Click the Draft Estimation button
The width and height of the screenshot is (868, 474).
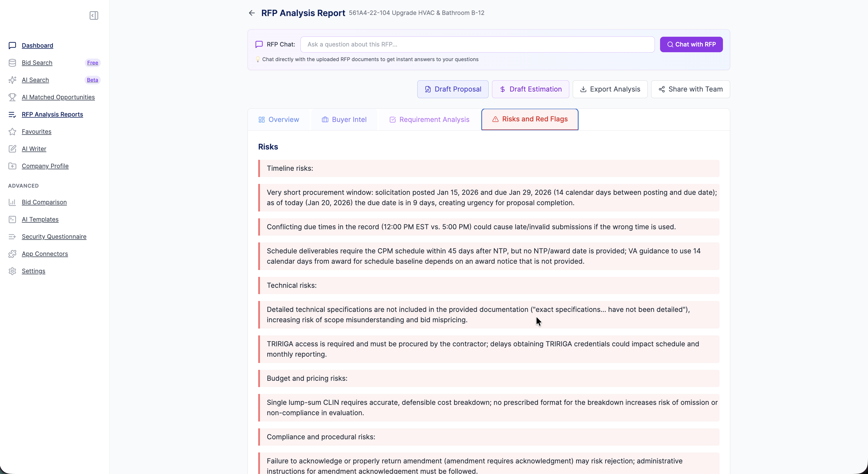[x=531, y=89]
